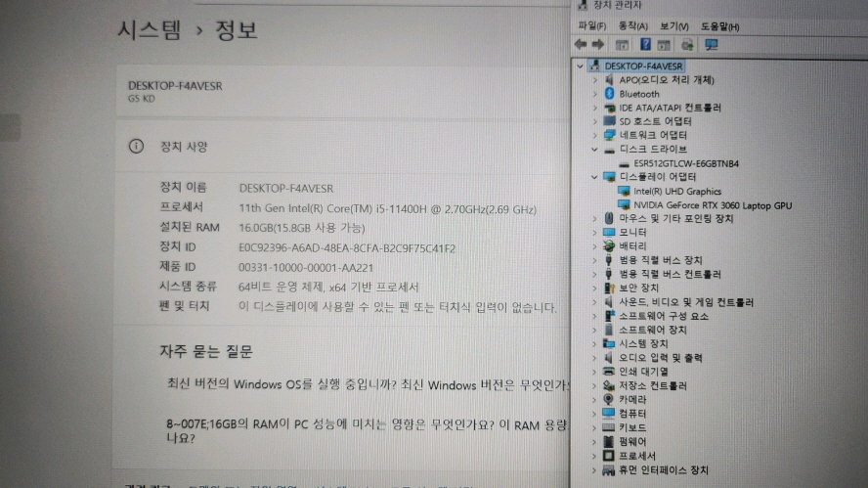Viewport: 868px width, 488px height.
Task: Select ESR512GTLCW-E6GBTNB4 disk drive
Action: click(x=686, y=163)
